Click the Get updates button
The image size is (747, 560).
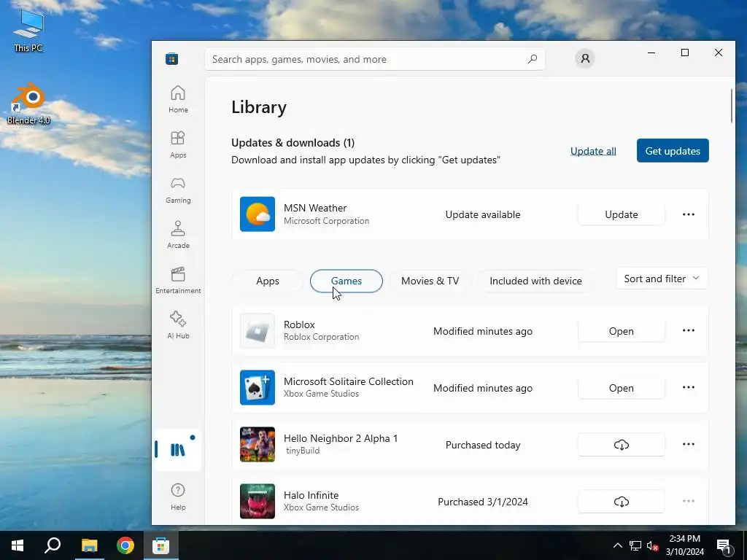coord(673,151)
